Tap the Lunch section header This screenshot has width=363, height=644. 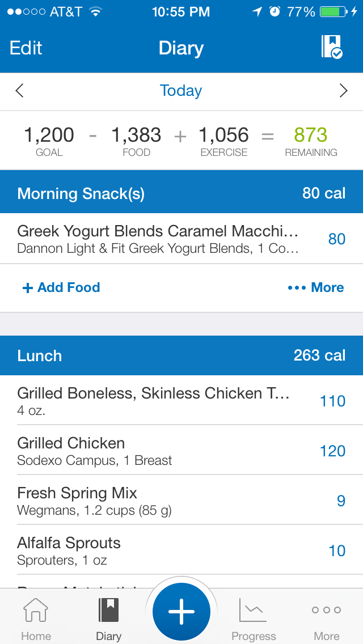click(181, 355)
